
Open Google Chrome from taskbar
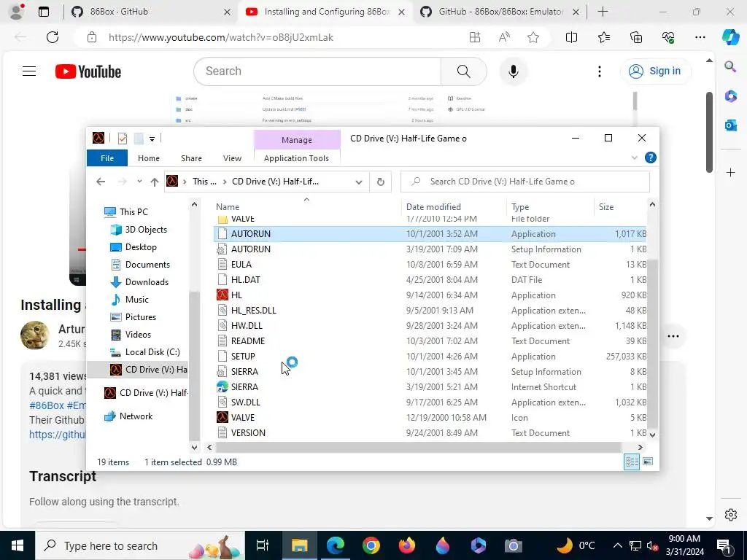[x=371, y=545]
